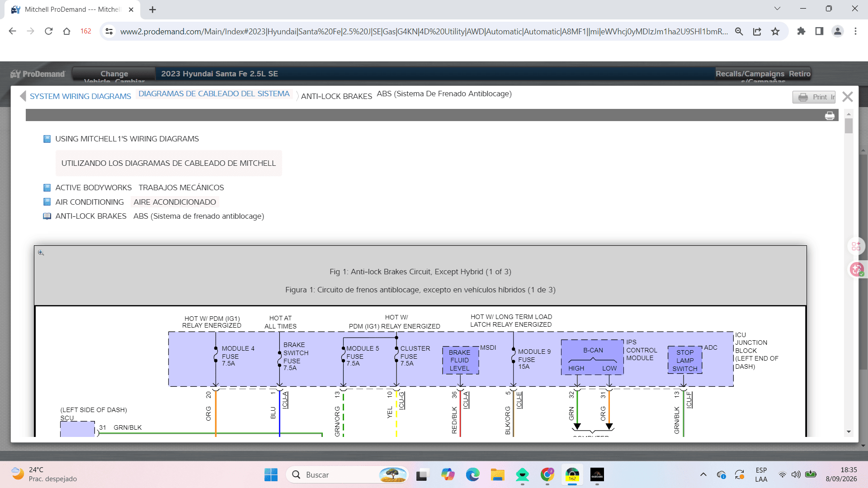
Task: Click the red circular extension icon at right edge
Action: (x=856, y=270)
